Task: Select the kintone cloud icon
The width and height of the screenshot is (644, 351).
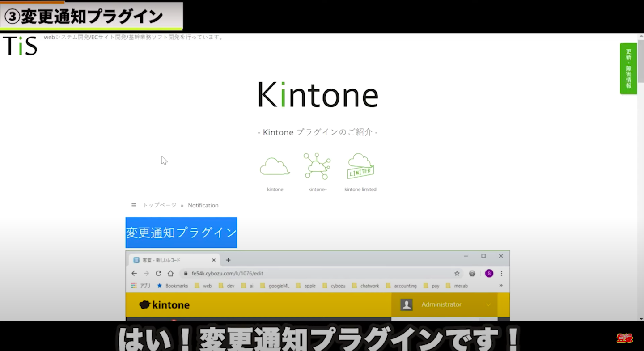Action: pyautogui.click(x=275, y=165)
